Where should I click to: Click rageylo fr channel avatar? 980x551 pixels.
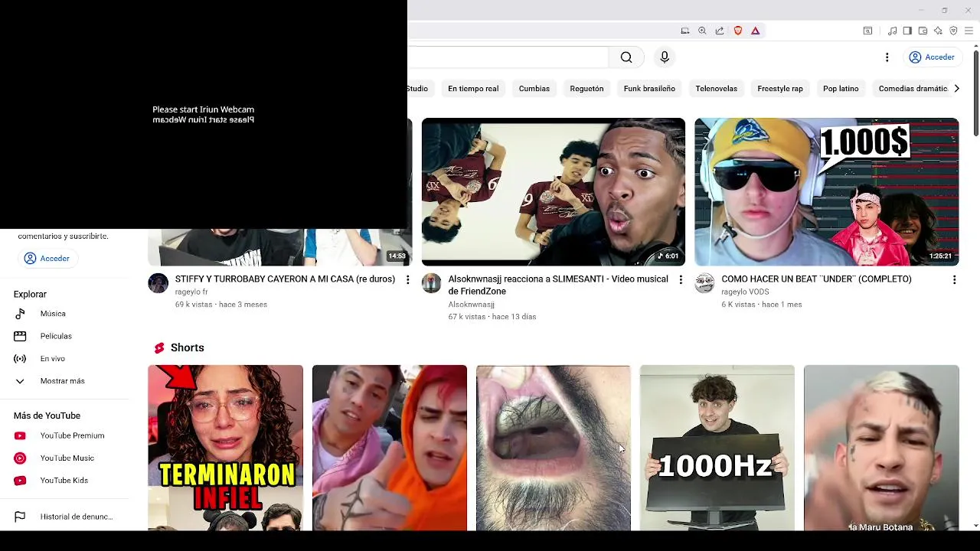[x=158, y=283]
